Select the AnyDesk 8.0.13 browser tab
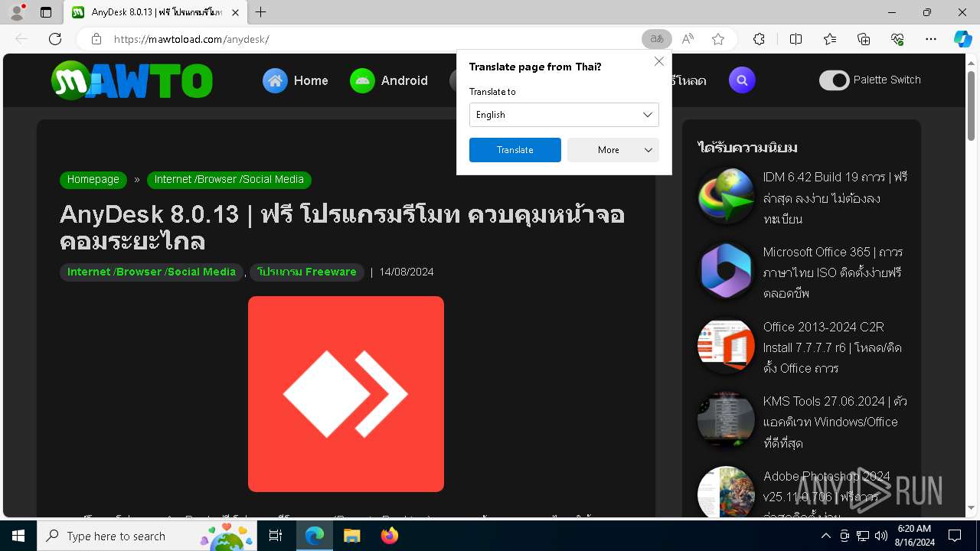The image size is (980, 551). [x=155, y=12]
